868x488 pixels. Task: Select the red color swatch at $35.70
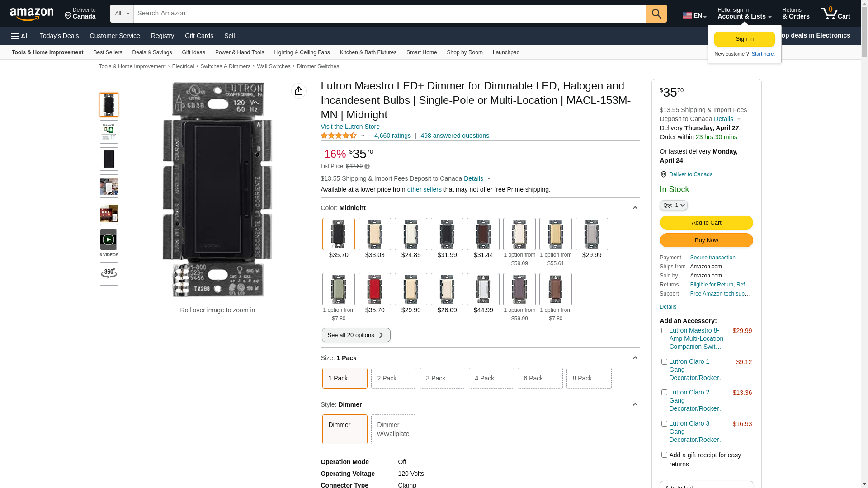(374, 289)
